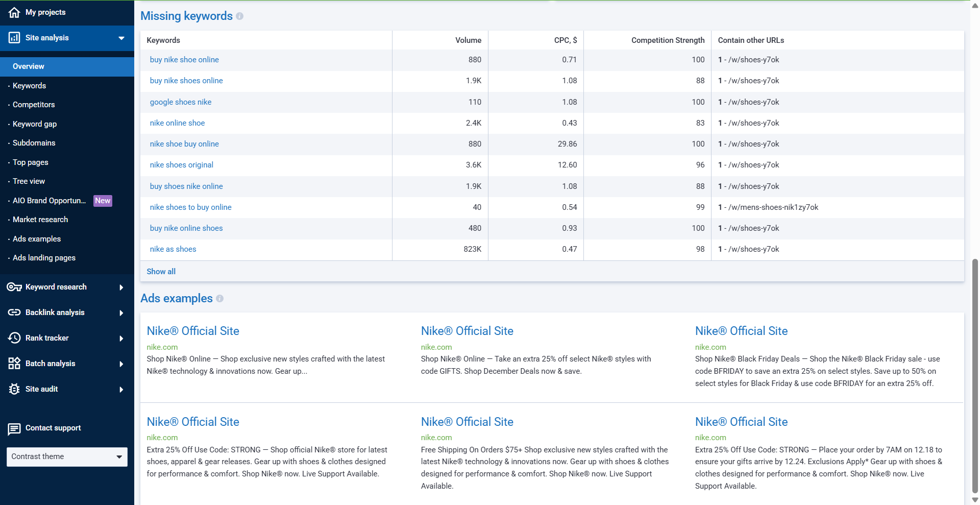980x505 pixels.
Task: Collapse the Site analysis section arrow
Action: 121,38
